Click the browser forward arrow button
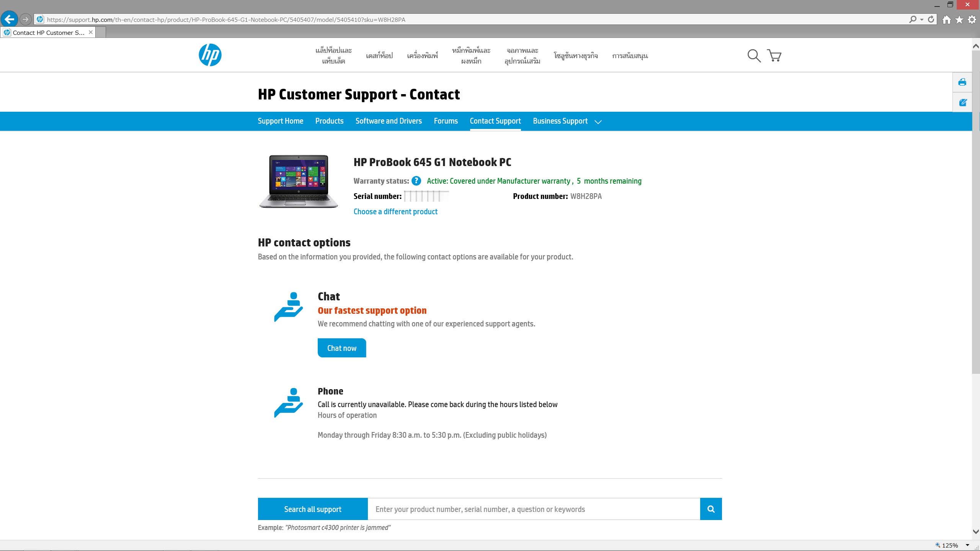Viewport: 980px width, 551px height. pyautogui.click(x=25, y=19)
